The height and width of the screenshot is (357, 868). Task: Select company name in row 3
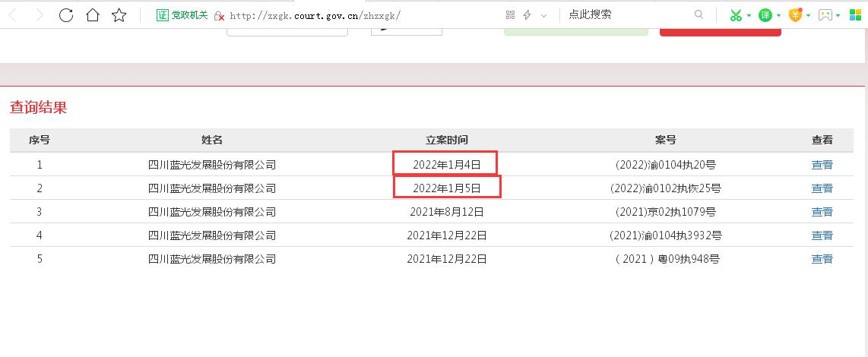click(212, 211)
